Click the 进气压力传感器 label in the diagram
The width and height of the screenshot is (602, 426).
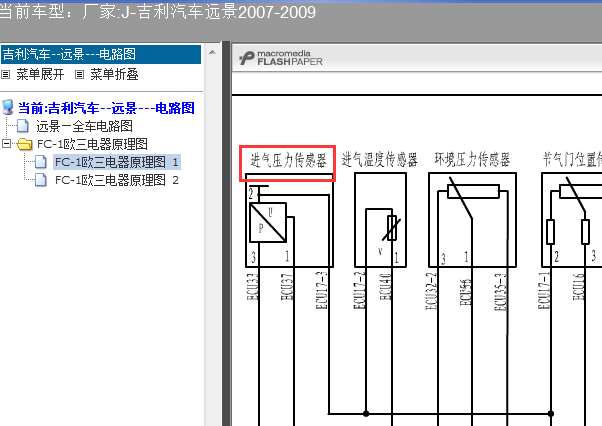coord(288,160)
